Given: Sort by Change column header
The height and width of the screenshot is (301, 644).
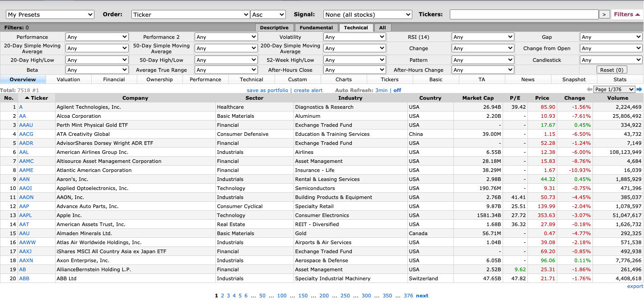Looking at the screenshot, I should 574,98.
